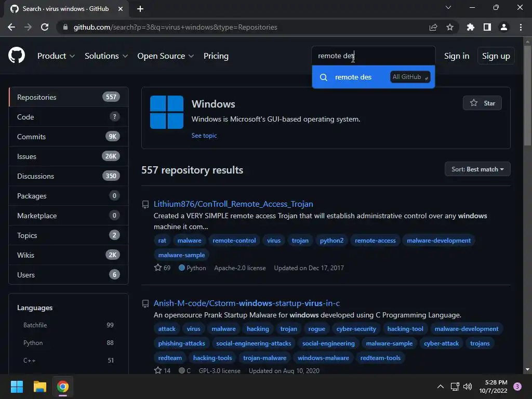Select the Issues filter in sidebar
This screenshot has width=532, height=399.
coord(69,156)
